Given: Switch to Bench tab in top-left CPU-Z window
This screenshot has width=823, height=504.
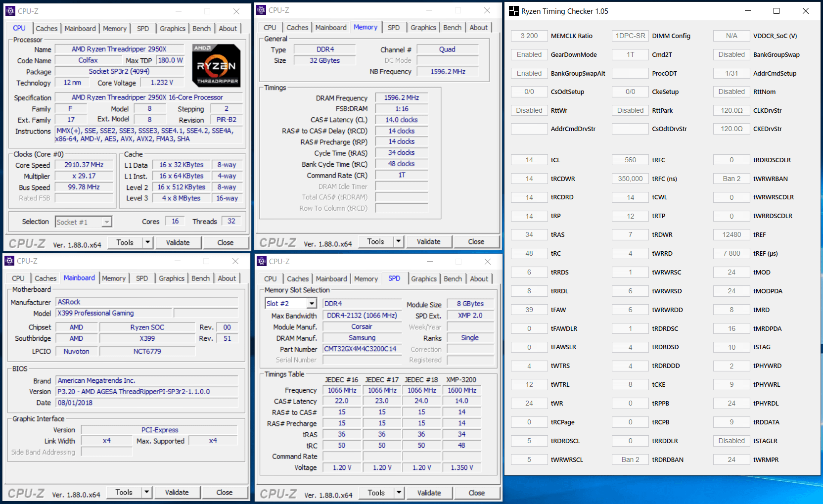Looking at the screenshot, I should (x=201, y=29).
